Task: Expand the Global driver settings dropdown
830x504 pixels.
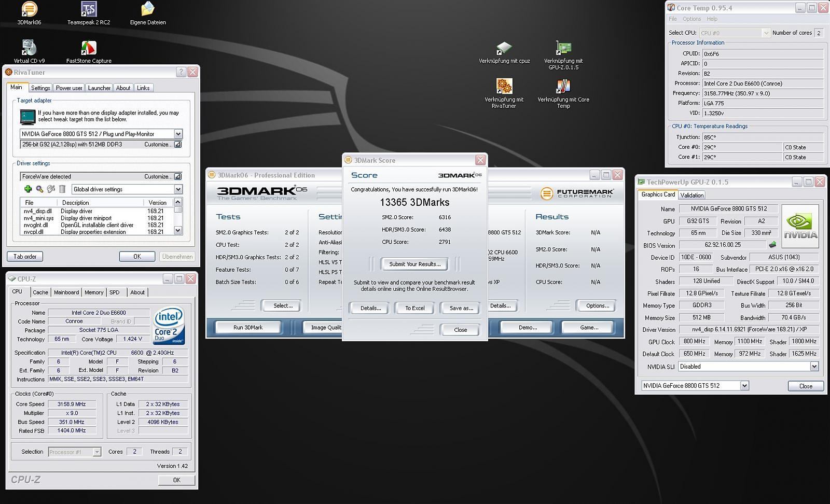Action: click(178, 189)
